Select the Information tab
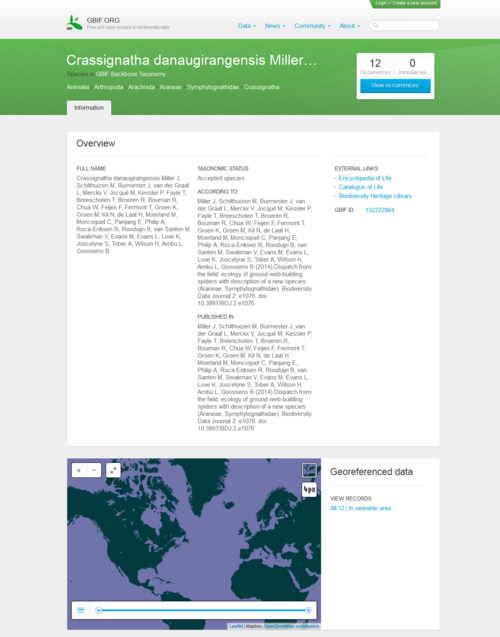This screenshot has width=500, height=637. [x=89, y=108]
